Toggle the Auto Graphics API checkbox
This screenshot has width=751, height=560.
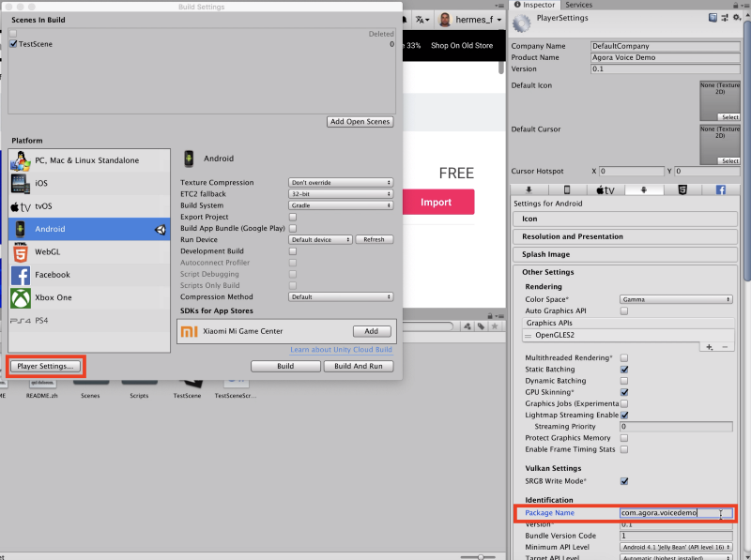coord(624,311)
